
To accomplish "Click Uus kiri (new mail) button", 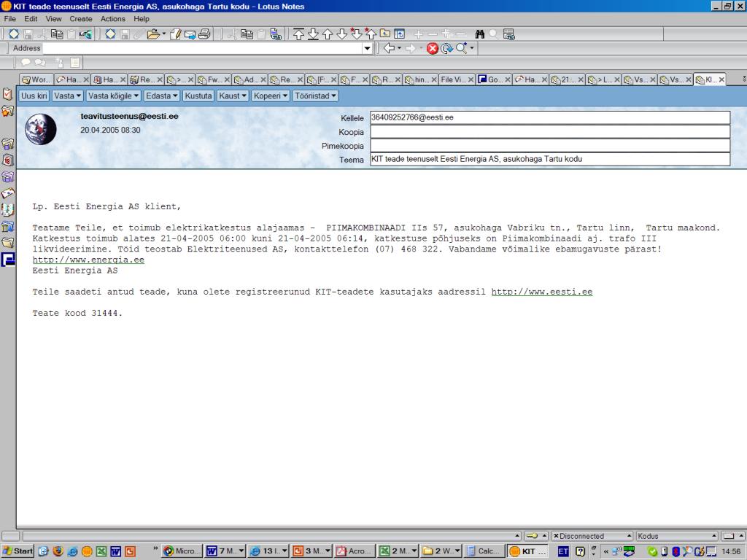I will [34, 96].
